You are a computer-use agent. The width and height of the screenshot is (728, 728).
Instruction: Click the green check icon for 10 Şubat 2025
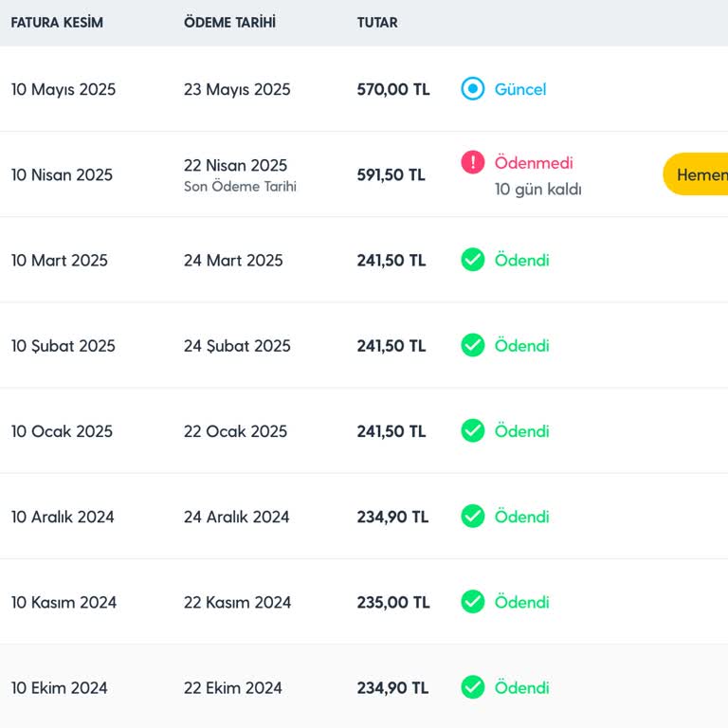coord(473,345)
